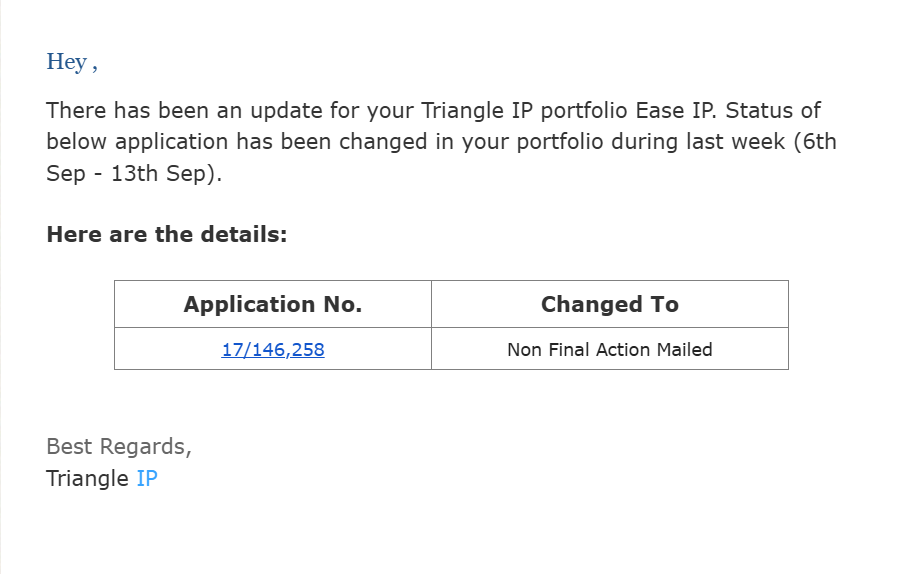Click the "Application No." column header
The width and height of the screenshot is (898, 574).
click(273, 305)
